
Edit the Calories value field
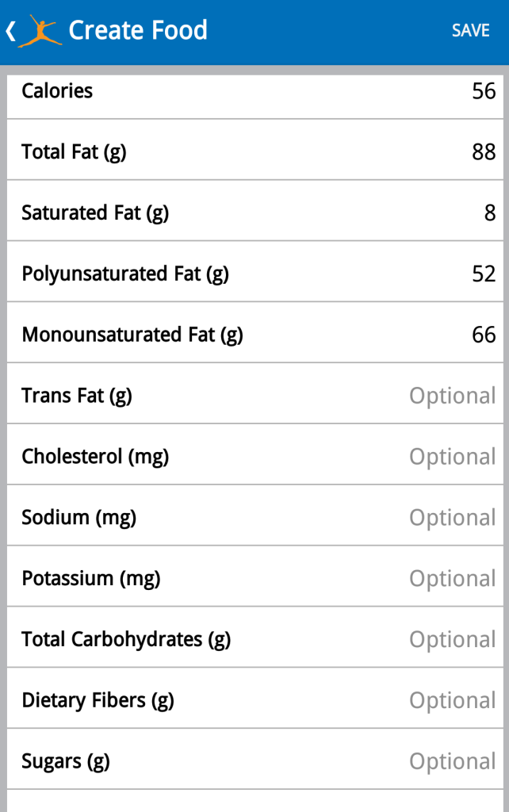(x=483, y=91)
